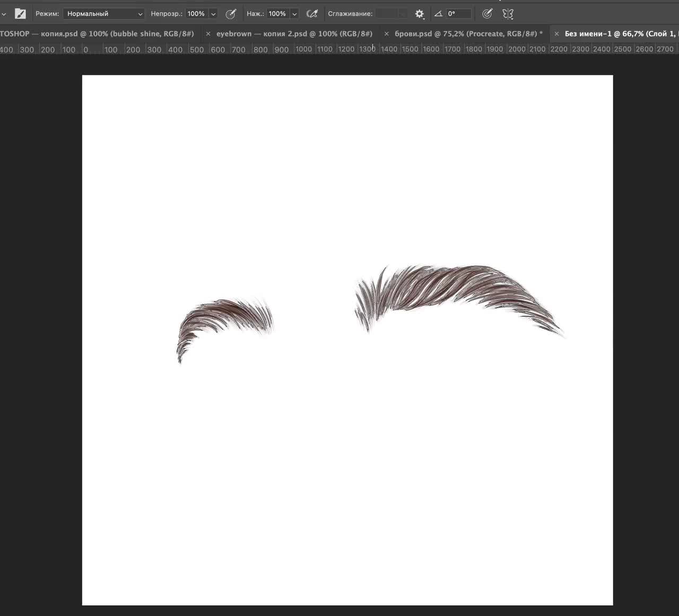Click the Непрозр. opacity value field

(196, 14)
